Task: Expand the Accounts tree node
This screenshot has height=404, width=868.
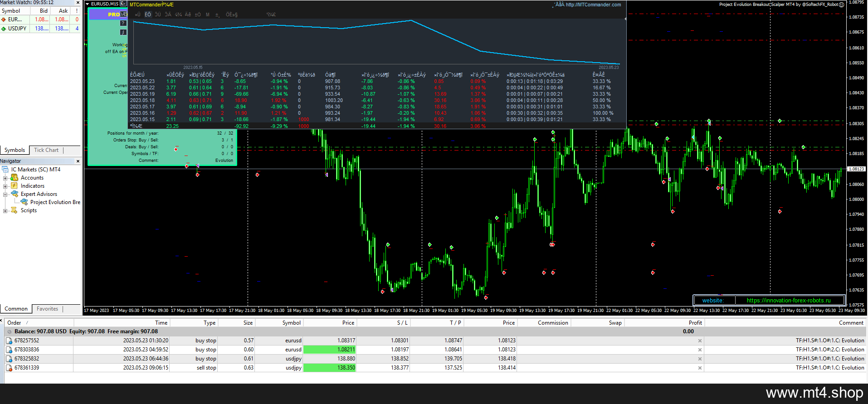Action: [x=5, y=178]
